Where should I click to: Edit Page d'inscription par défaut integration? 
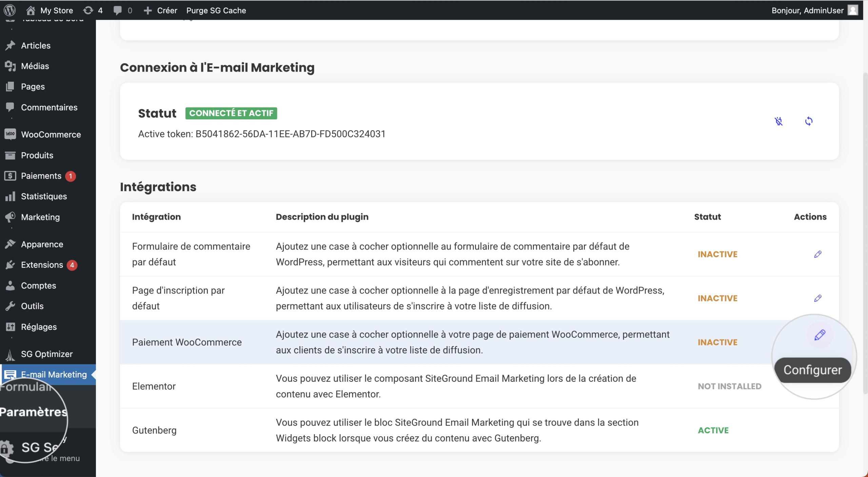pyautogui.click(x=818, y=298)
